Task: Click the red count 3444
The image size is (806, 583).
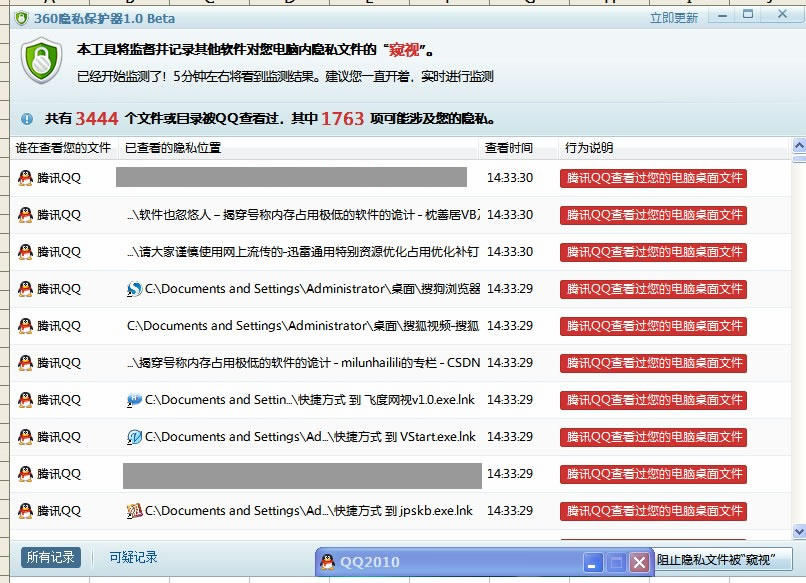Action: 97,119
